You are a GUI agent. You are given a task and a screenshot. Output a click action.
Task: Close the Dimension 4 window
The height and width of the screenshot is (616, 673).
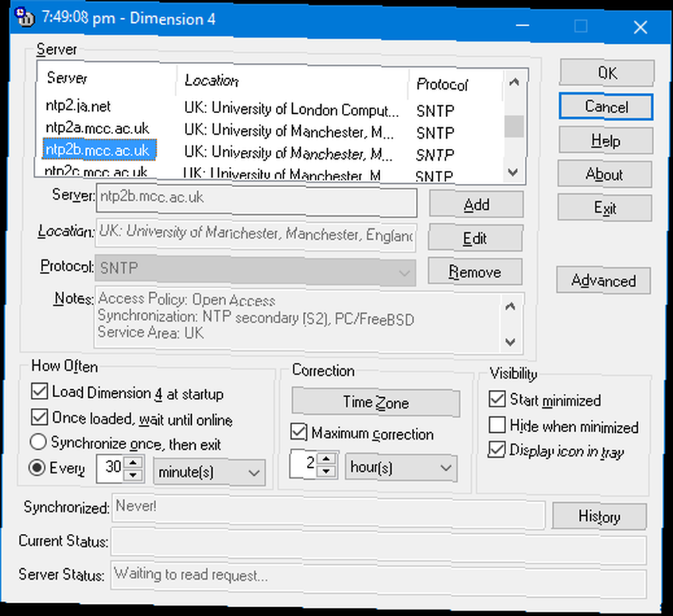pos(640,28)
